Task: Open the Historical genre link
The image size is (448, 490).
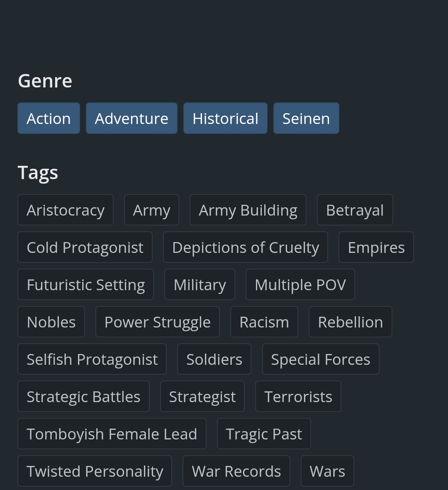Action: (225, 119)
